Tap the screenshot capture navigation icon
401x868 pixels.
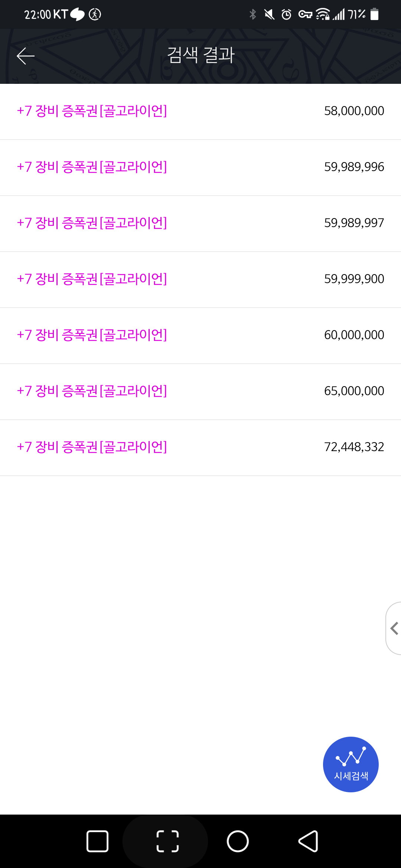click(x=167, y=841)
